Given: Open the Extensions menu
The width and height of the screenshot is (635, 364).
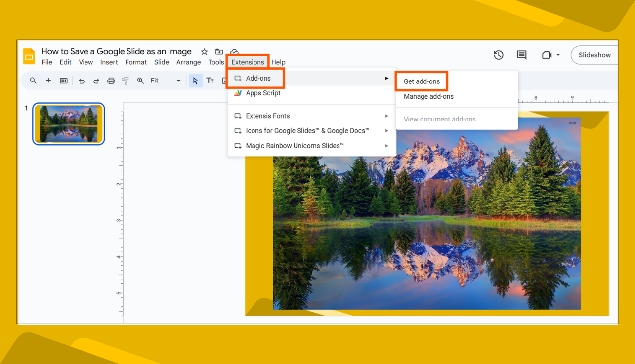Looking at the screenshot, I should coord(247,62).
